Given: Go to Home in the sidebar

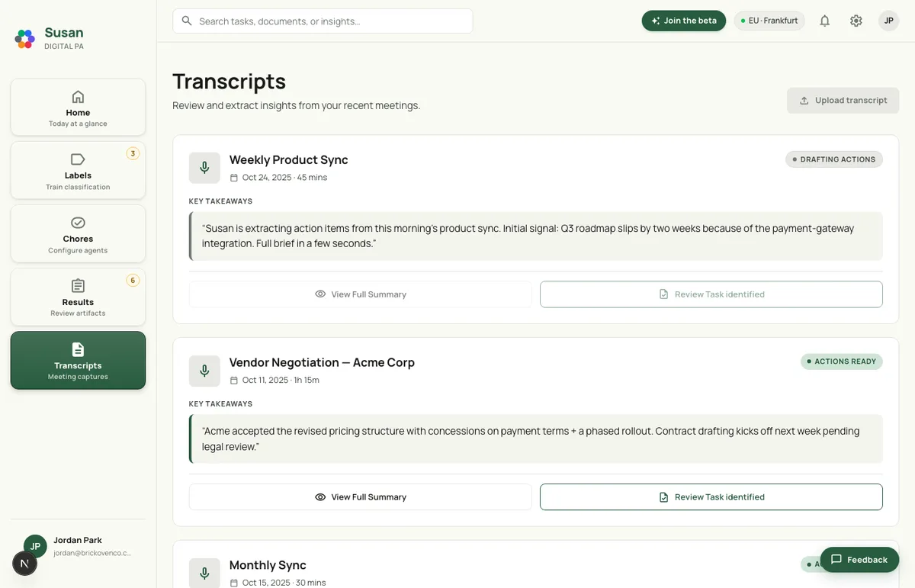Looking at the screenshot, I should click(78, 107).
